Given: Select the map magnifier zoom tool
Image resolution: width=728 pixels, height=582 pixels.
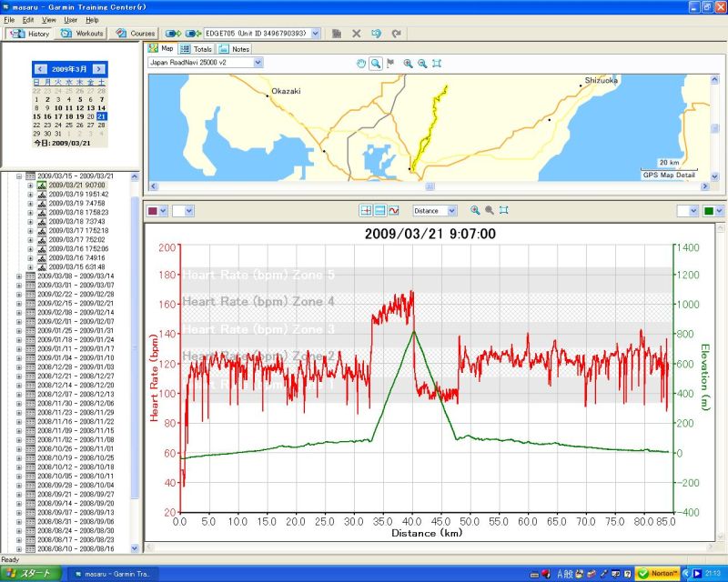Looking at the screenshot, I should point(376,64).
